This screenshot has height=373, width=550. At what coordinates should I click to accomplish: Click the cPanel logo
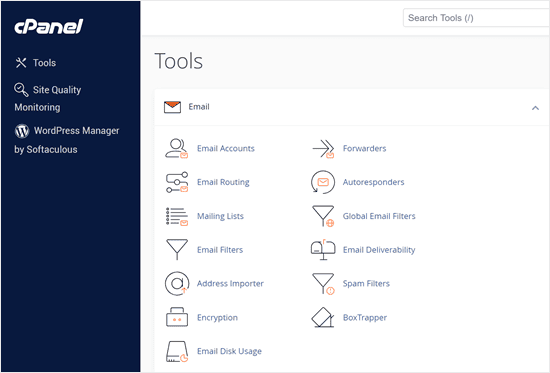[48, 27]
